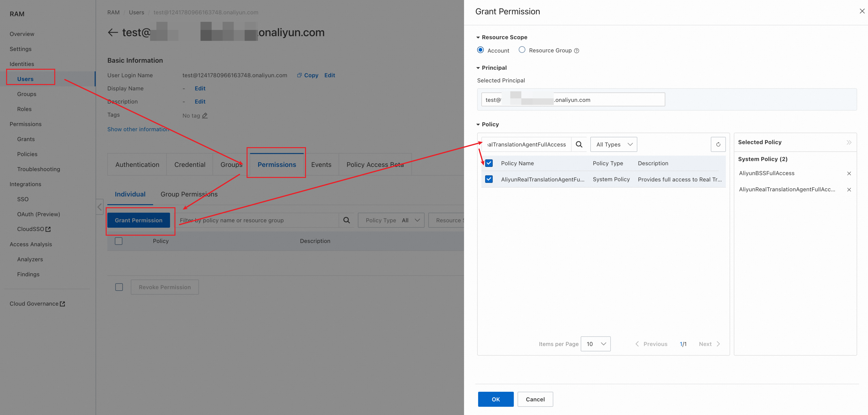Select the Resource Group radio option
Viewport: 868px width, 415px height.
click(522, 50)
